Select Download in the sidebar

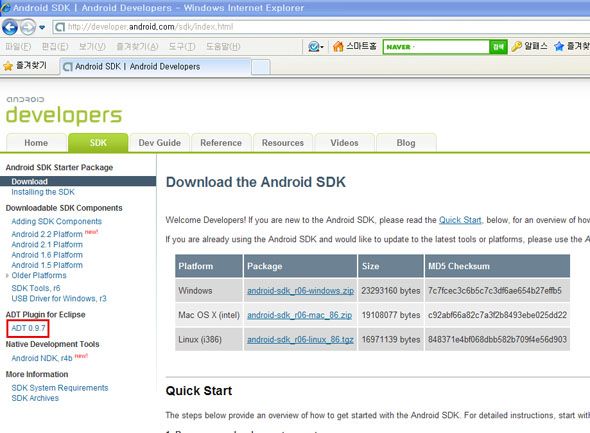point(78,181)
